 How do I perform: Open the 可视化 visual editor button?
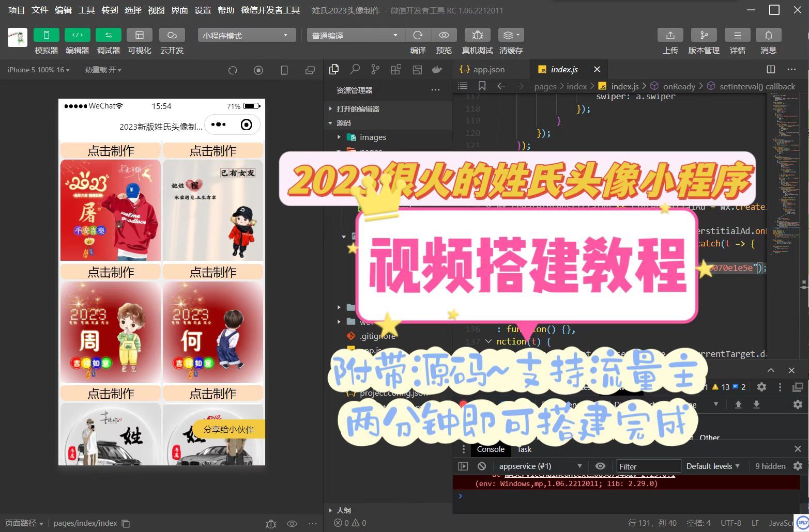tap(139, 35)
